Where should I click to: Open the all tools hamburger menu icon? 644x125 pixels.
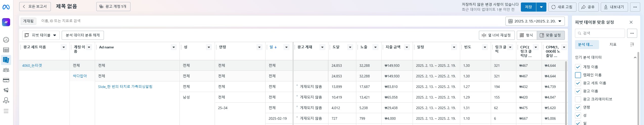pos(6,111)
